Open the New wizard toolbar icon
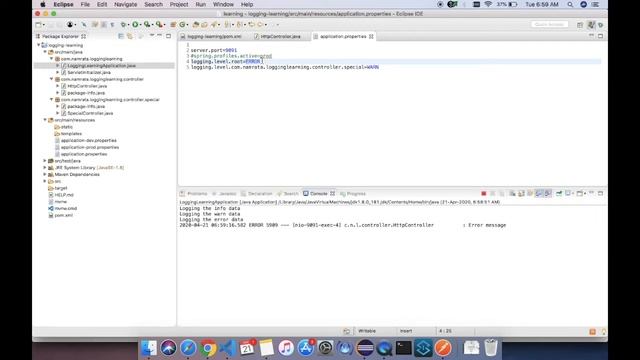 (38, 25)
